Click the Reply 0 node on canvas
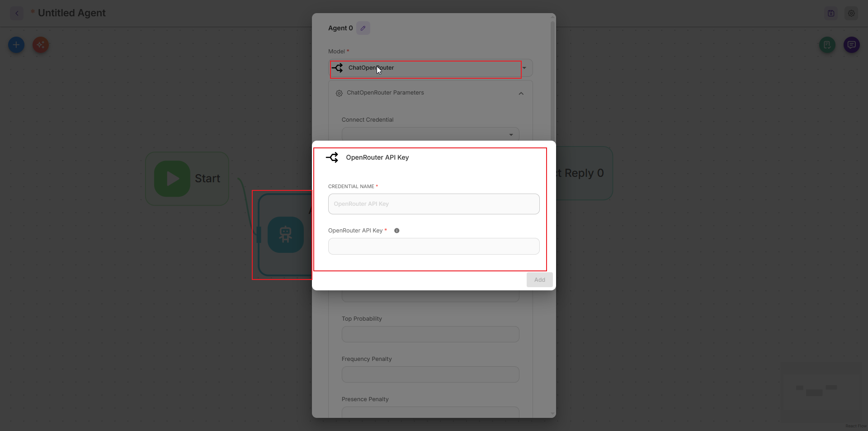Viewport: 868px width, 431px height. (584, 173)
